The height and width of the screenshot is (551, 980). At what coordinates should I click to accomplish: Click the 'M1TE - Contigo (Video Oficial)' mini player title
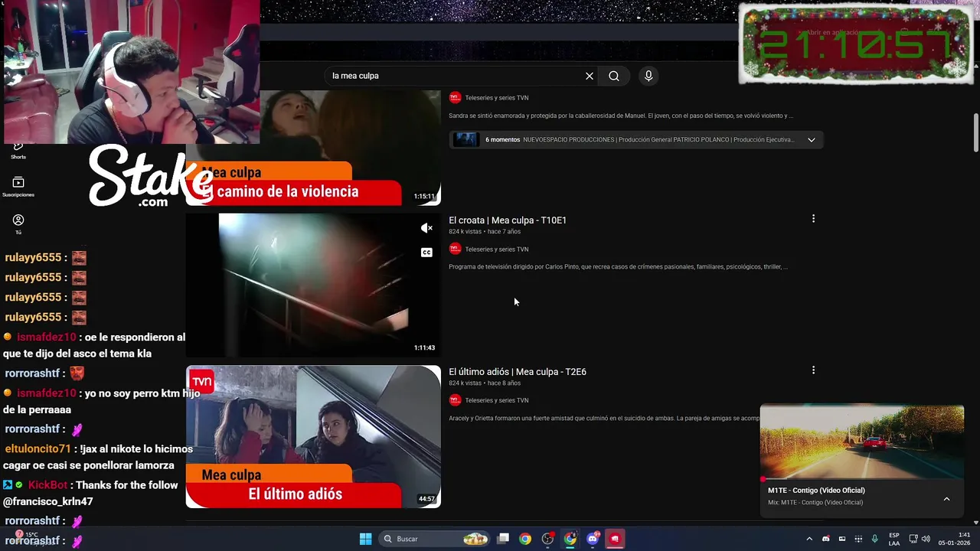coord(816,491)
